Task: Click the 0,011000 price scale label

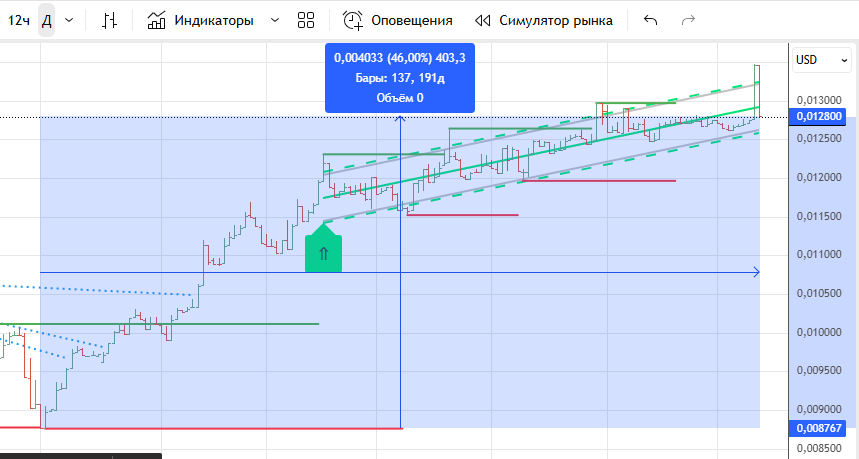Action: click(819, 255)
